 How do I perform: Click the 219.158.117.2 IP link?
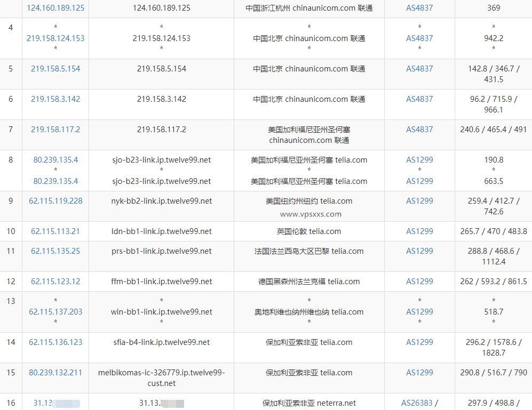[55, 130]
